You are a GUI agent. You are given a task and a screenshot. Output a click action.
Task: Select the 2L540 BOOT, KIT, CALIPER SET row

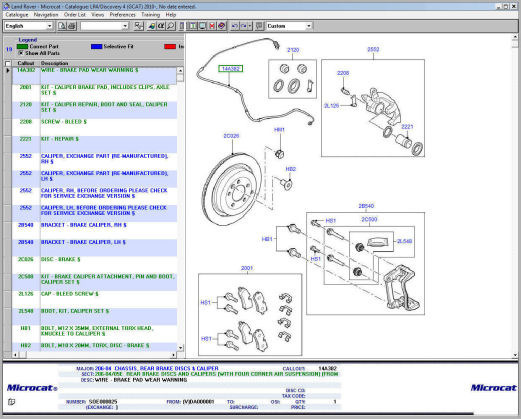(95, 317)
